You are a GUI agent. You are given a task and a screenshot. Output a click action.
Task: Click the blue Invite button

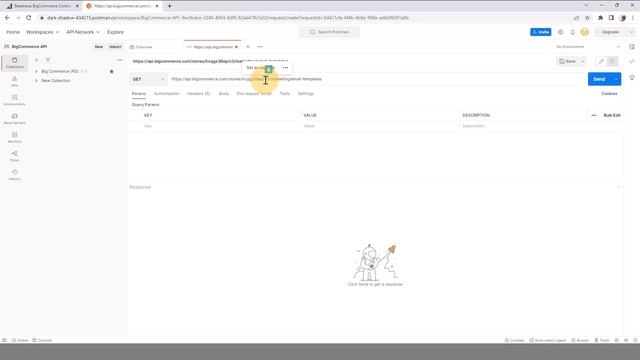[x=540, y=32]
